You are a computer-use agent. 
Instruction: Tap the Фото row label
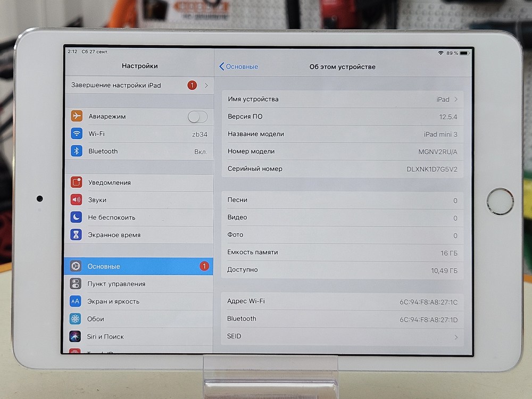(x=235, y=235)
